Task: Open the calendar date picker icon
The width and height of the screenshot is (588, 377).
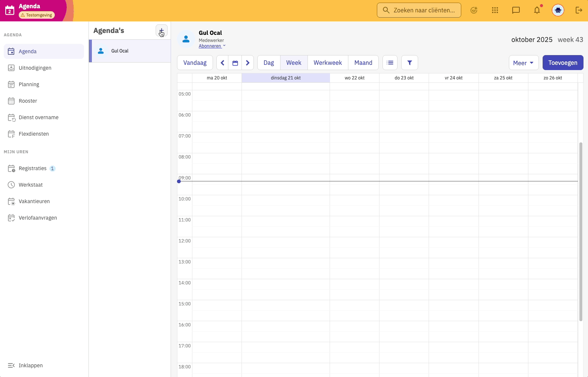Action: tap(235, 63)
